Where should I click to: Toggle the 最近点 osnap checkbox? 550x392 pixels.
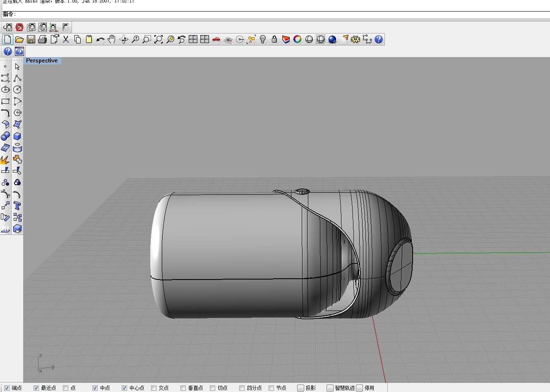(36, 388)
